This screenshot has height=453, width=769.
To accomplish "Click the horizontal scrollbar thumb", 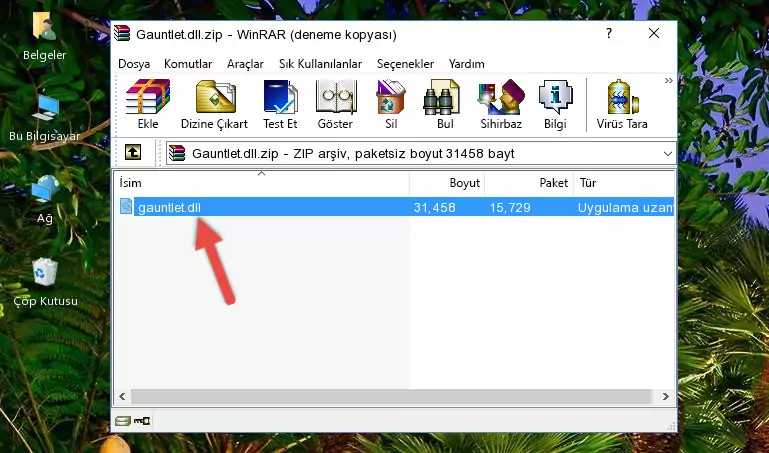I will click(x=391, y=396).
